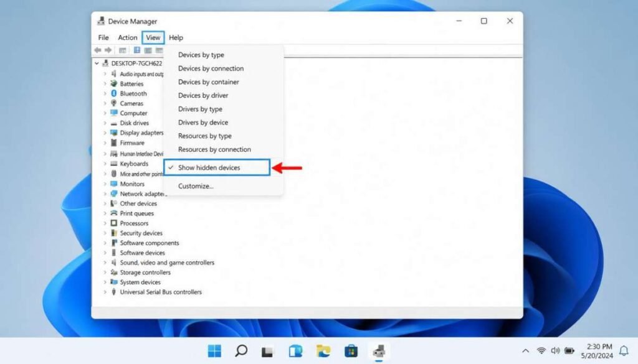Open the Task View taskbar icon
Screen dimensions: 638x364
click(x=267, y=351)
